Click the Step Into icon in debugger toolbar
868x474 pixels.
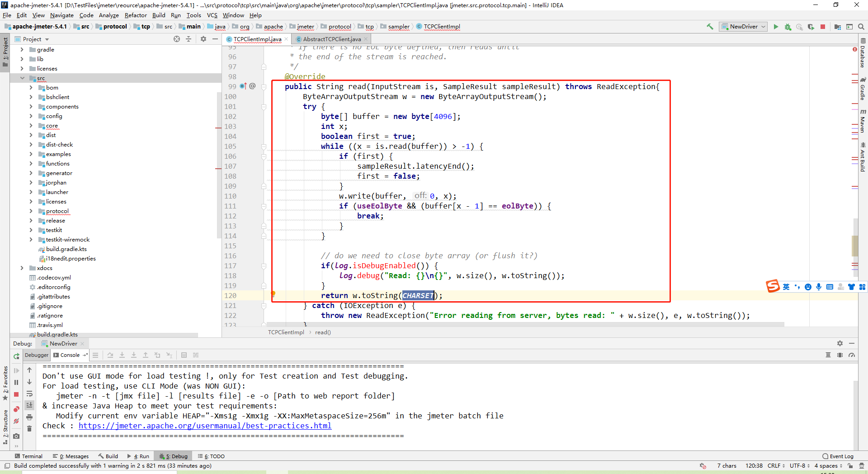[x=122, y=355]
